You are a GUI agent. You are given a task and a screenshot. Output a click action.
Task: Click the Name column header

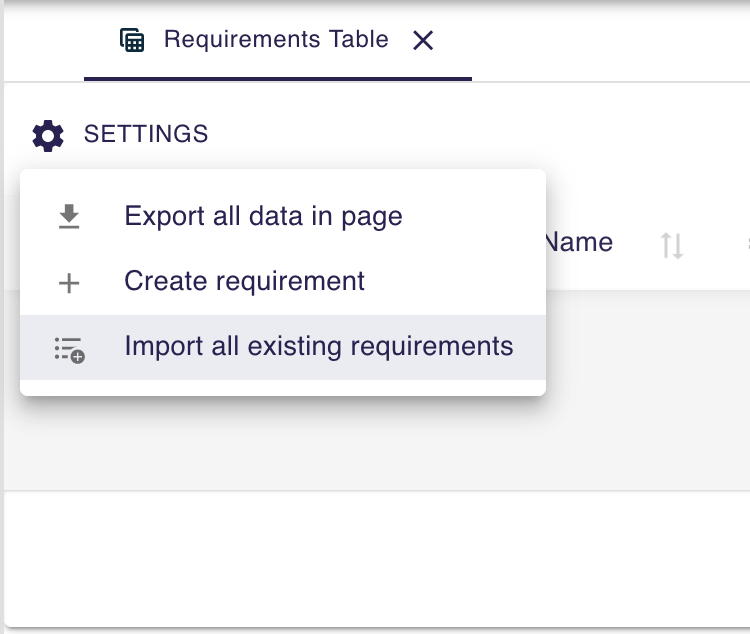click(579, 242)
